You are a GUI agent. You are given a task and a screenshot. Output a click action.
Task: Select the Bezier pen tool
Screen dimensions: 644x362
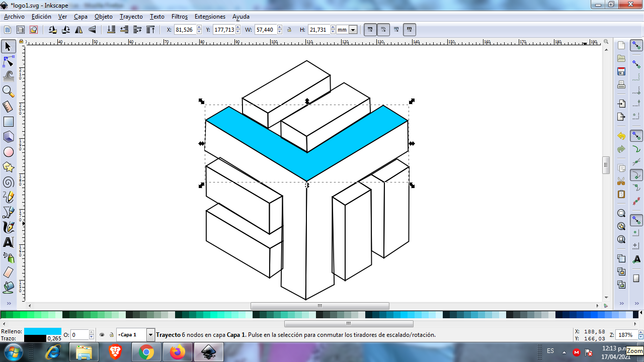[8, 212]
